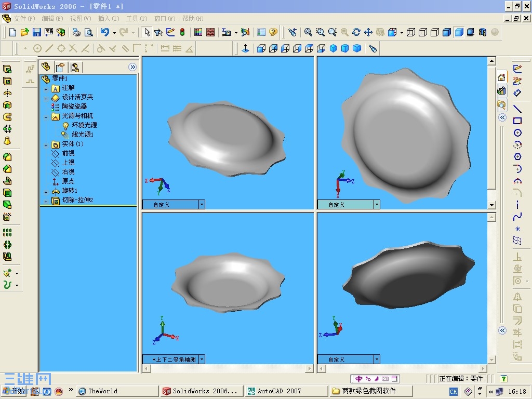Image resolution: width=532 pixels, height=399 pixels.
Task: Select the Zoom to Area tool
Action: click(x=320, y=32)
